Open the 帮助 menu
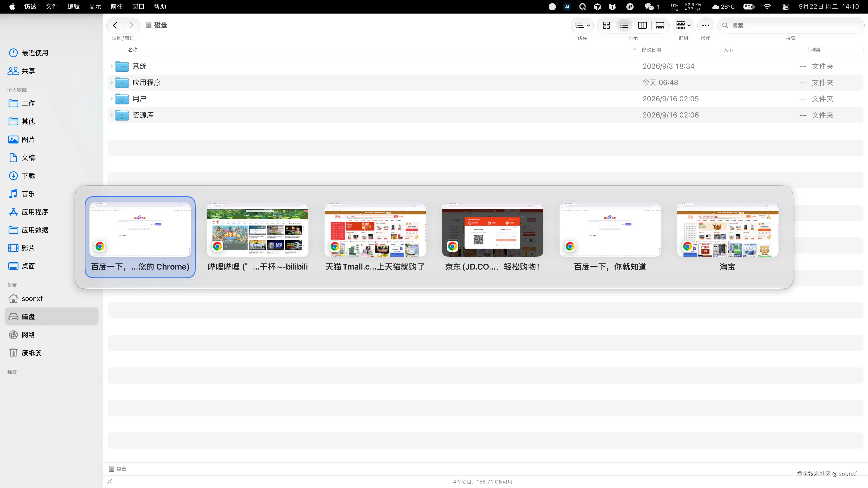Screen dimensions: 868x488 point(160,7)
